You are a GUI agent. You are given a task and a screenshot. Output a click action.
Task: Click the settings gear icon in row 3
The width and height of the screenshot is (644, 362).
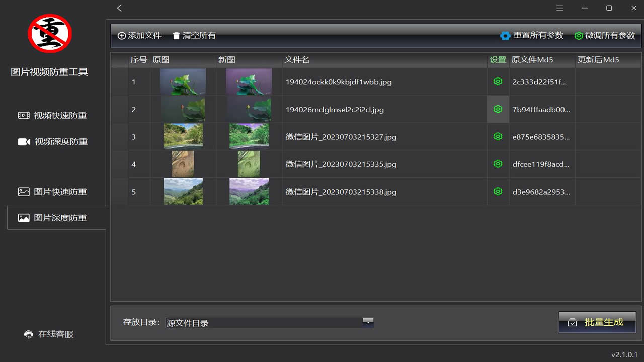[498, 136]
